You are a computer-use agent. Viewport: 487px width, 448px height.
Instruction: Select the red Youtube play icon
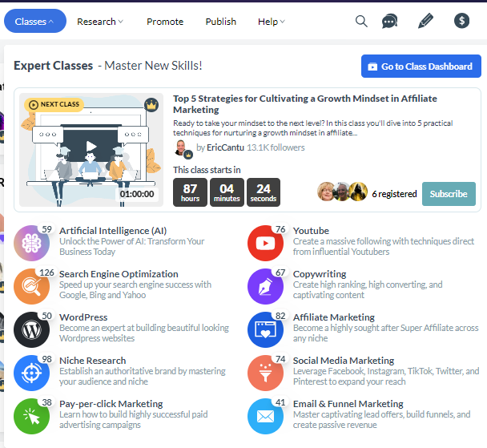pyautogui.click(x=266, y=243)
